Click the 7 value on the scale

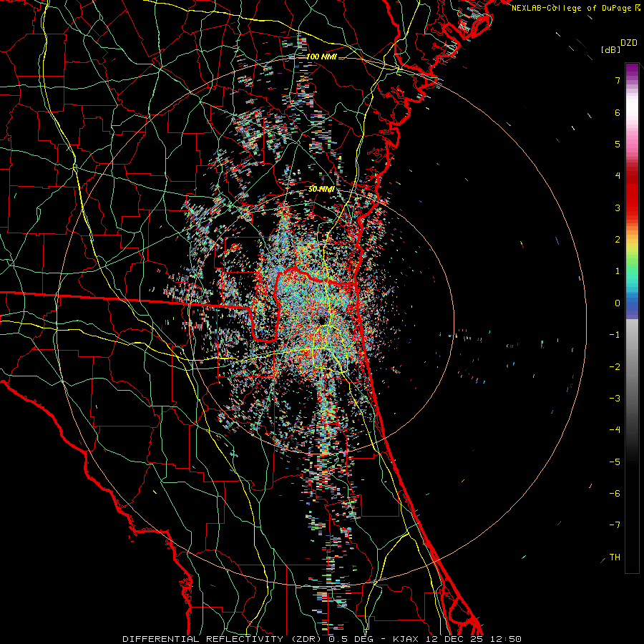(x=618, y=80)
